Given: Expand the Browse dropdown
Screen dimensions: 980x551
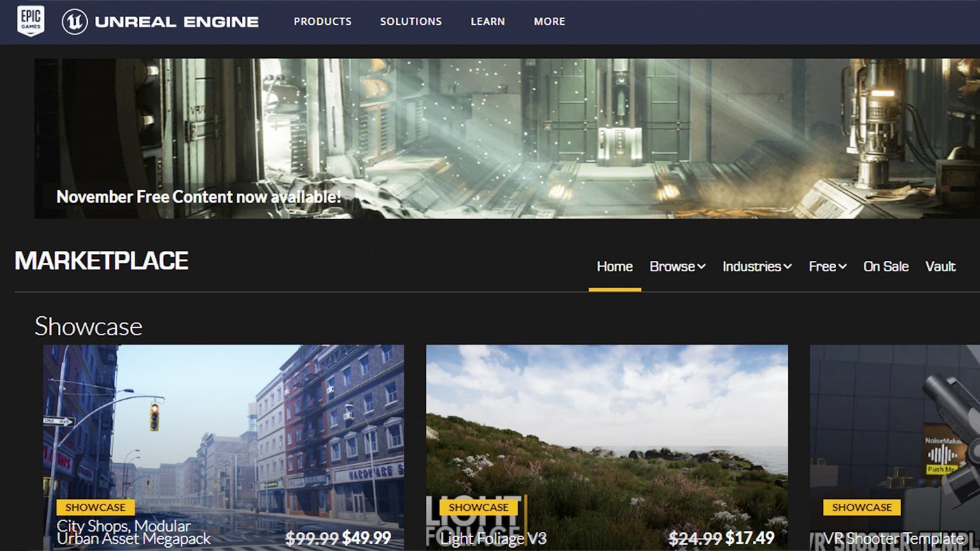Looking at the screenshot, I should pyautogui.click(x=678, y=267).
